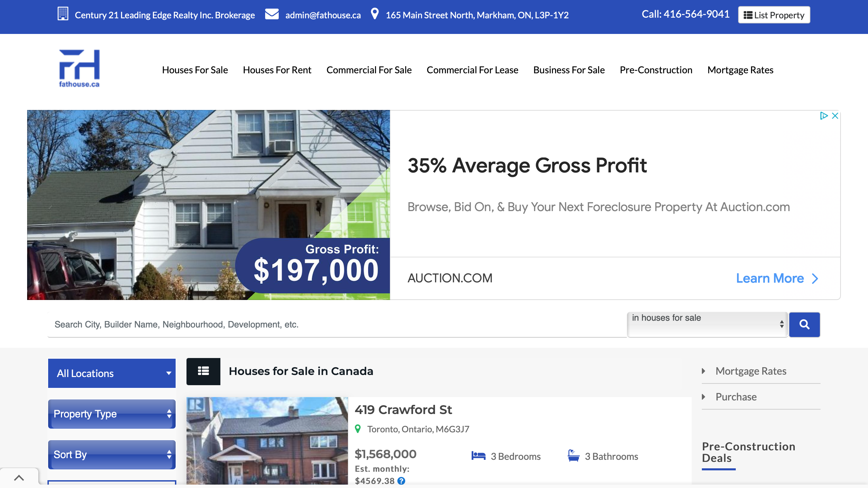Screen dimensions: 868x488
Task: Click the admin@fathouse.ca email link
Action: pyautogui.click(x=323, y=15)
